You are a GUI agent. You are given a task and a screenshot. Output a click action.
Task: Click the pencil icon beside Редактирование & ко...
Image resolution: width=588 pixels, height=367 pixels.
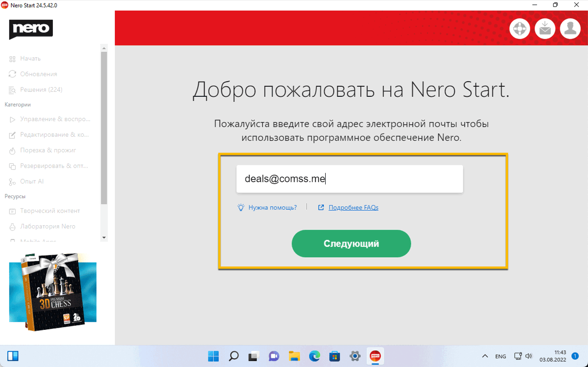click(12, 135)
